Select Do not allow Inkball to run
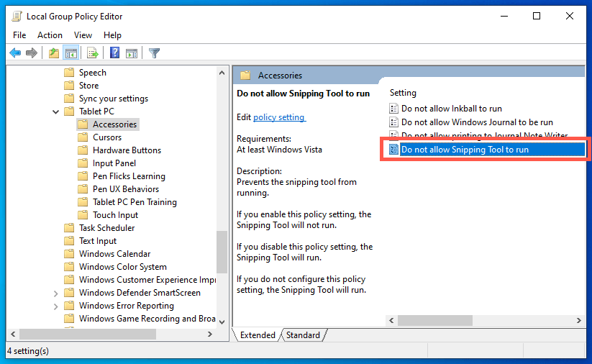592x364 pixels. [x=452, y=109]
